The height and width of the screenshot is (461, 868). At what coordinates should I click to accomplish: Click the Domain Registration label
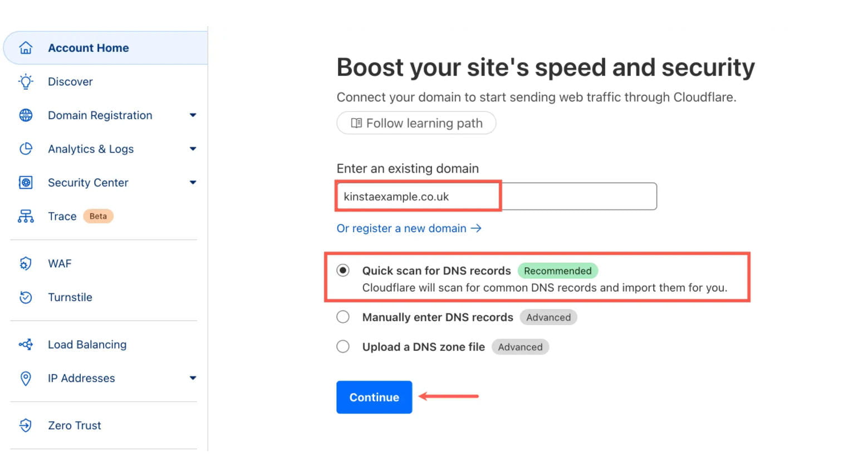click(x=100, y=115)
